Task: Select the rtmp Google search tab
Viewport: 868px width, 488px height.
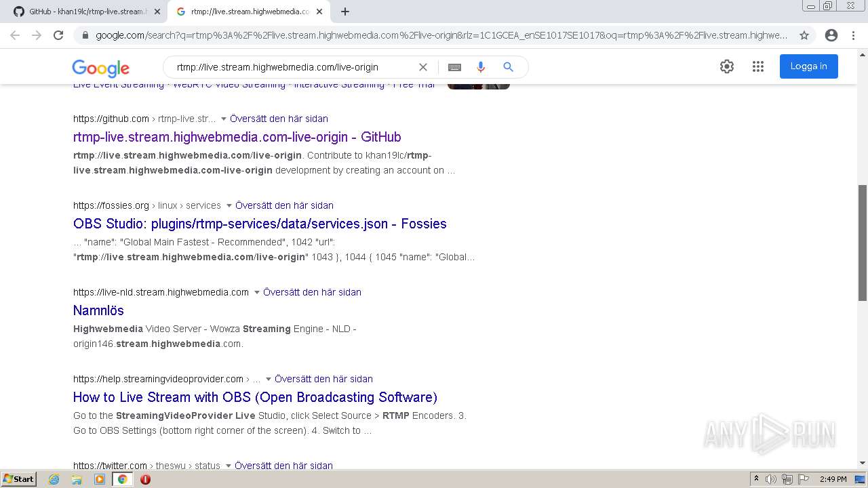Action: [250, 12]
